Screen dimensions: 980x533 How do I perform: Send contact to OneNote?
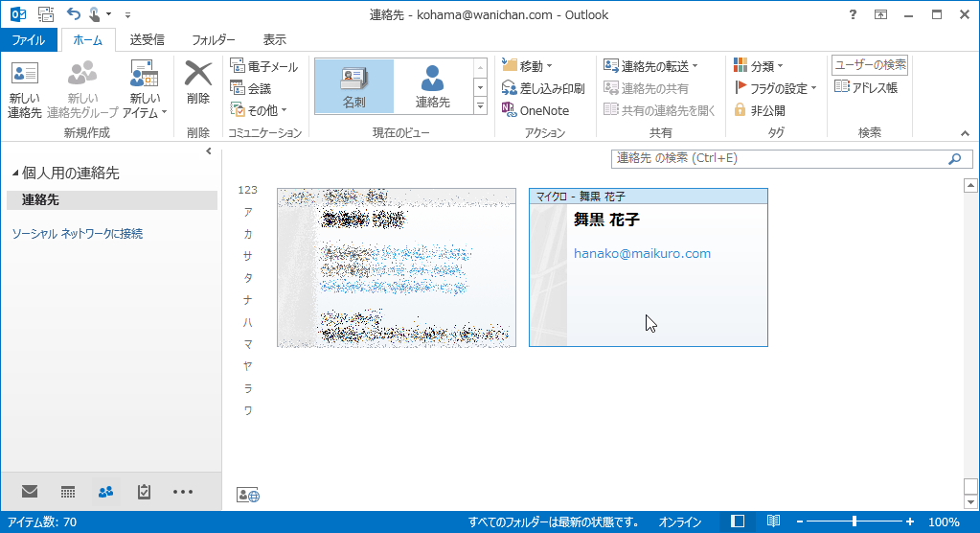[536, 110]
